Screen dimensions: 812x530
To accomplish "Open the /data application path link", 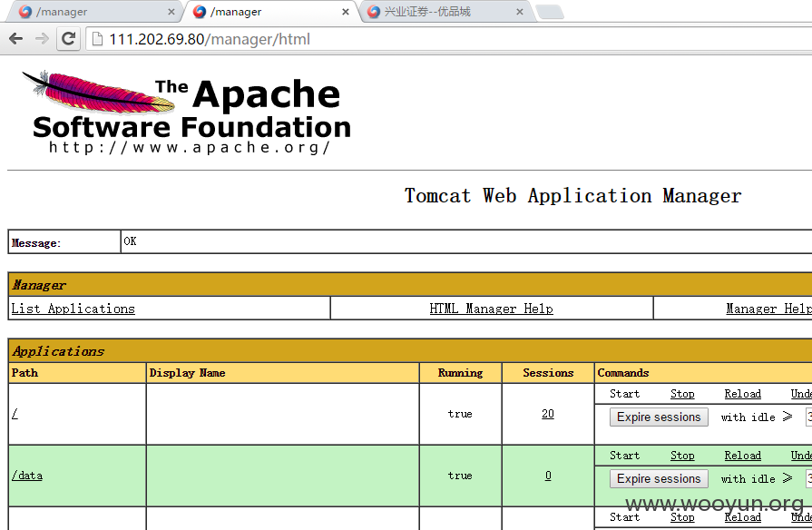I will coord(27,475).
